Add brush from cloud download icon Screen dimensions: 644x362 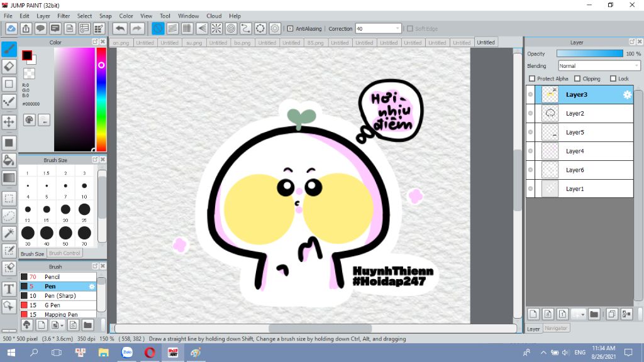coord(26,325)
